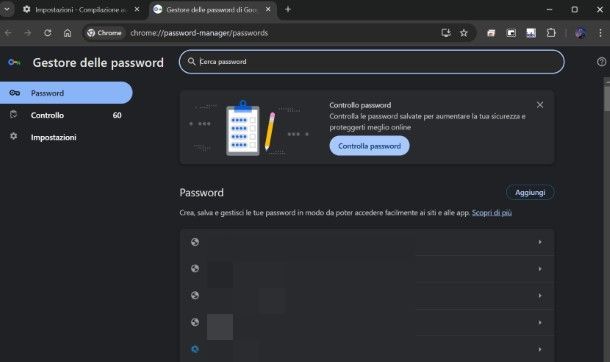The image size is (610, 362).
Task: Open the Scopri di più link
Action: pyautogui.click(x=492, y=213)
